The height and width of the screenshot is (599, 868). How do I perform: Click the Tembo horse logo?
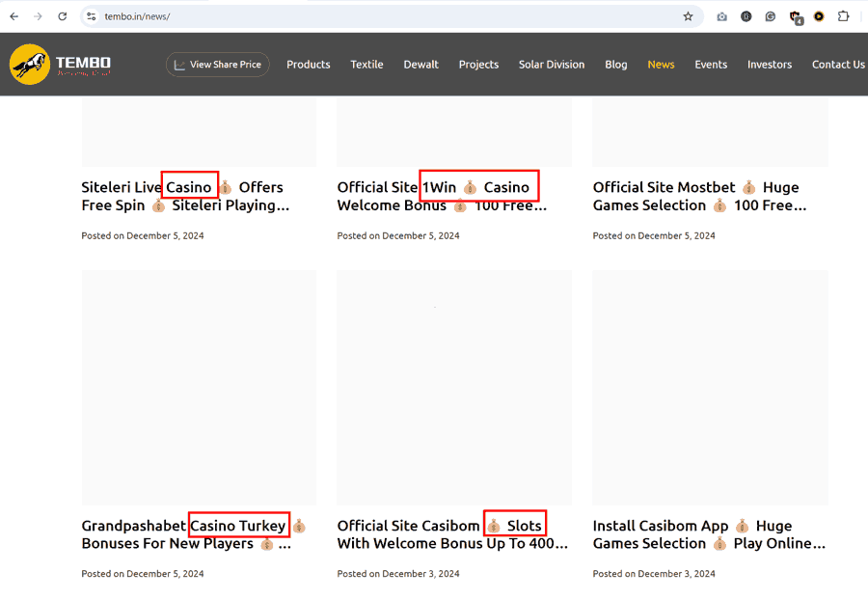click(30, 64)
